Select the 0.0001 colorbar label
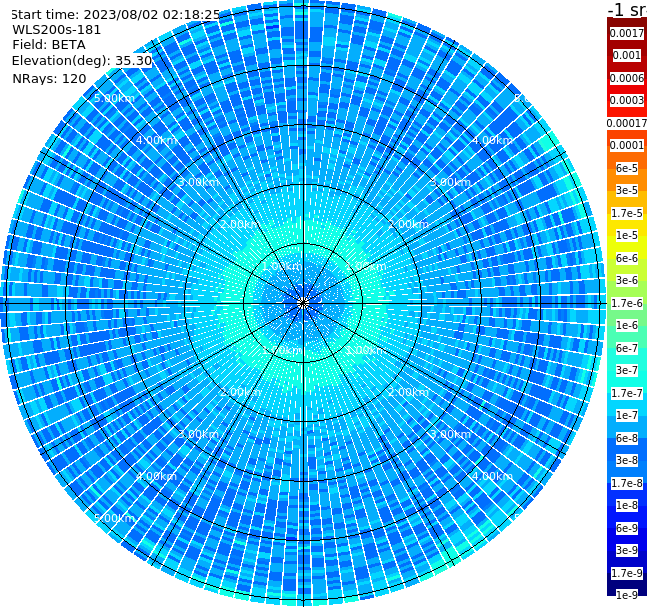The height and width of the screenshot is (607, 647). (x=627, y=145)
